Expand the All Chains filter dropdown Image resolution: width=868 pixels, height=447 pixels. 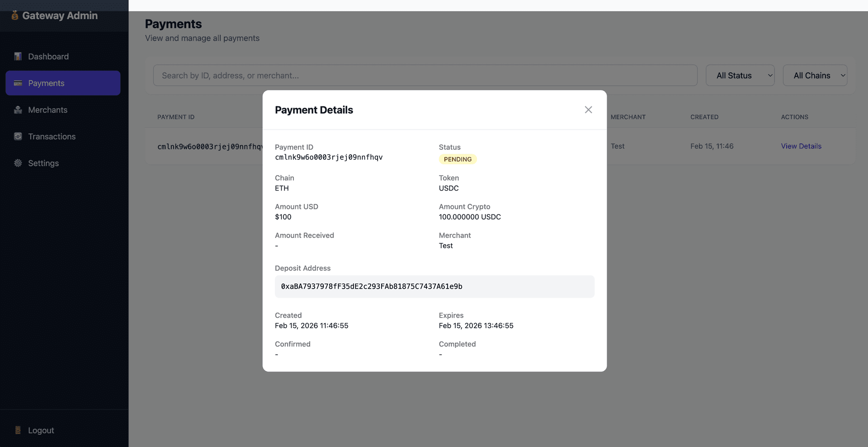815,76
